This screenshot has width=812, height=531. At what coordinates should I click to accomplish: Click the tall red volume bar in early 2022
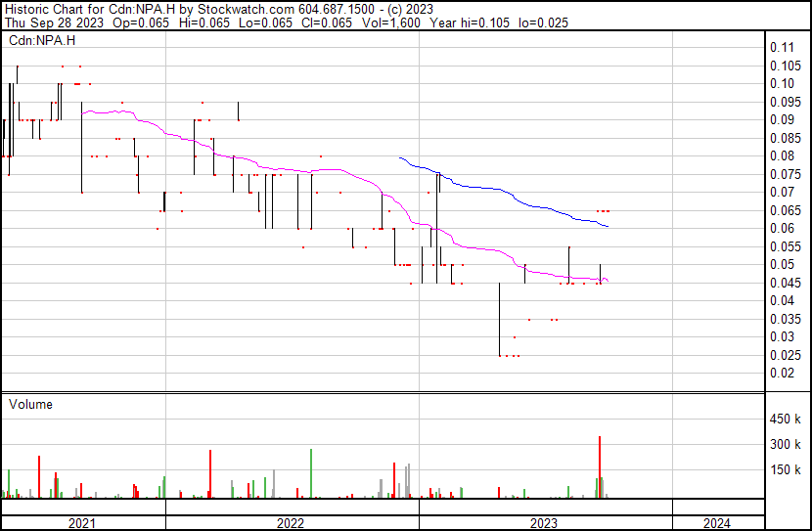(x=210, y=474)
